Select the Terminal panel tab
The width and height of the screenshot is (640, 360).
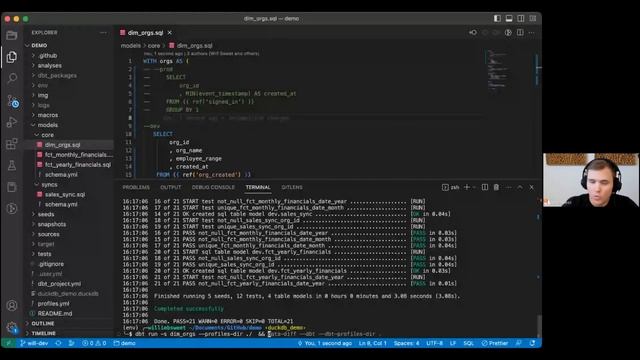pos(258,187)
